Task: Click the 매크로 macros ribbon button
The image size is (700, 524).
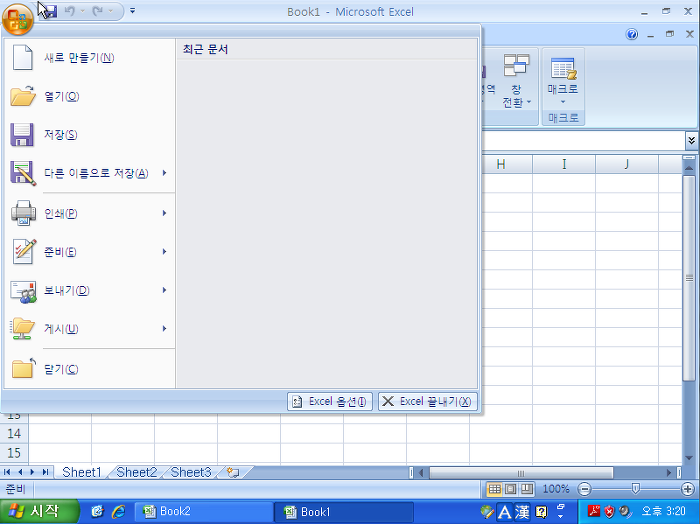Action: [563, 81]
